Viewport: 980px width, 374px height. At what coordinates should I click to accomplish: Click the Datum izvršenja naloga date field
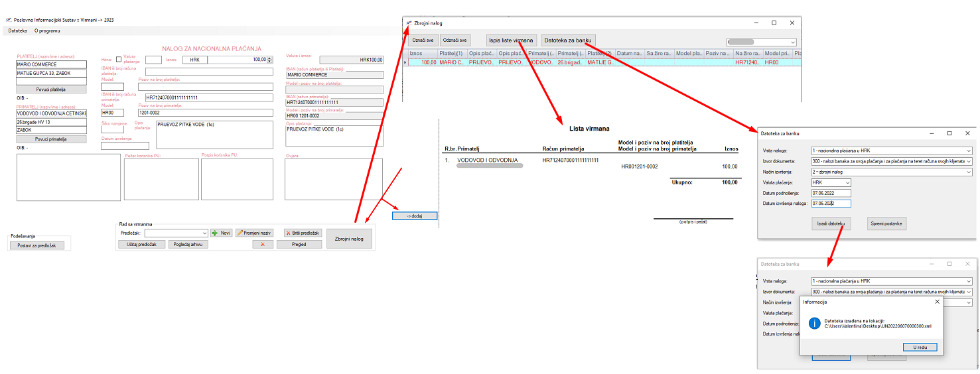[x=831, y=204]
